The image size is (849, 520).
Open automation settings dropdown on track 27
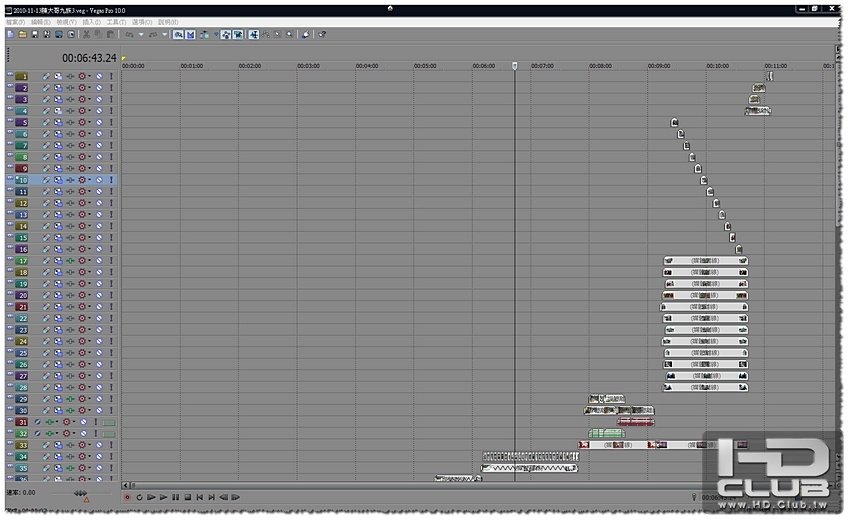point(90,376)
